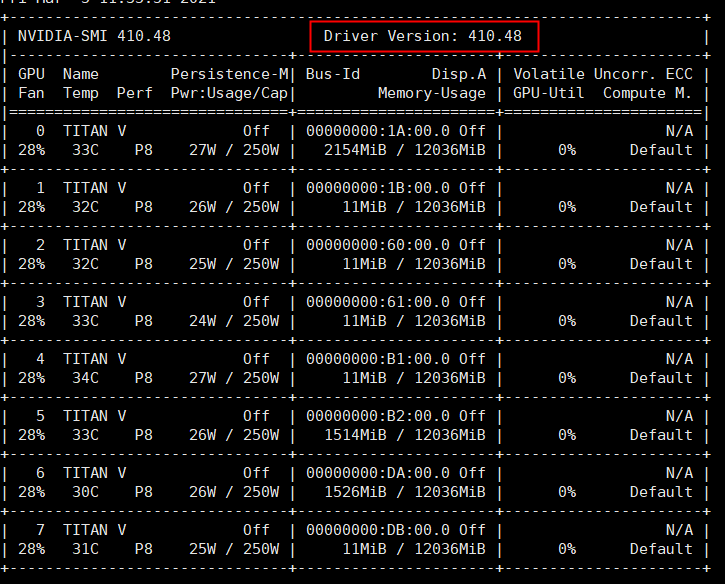Click bus id 00000000:1B:00.0
The width and height of the screenshot is (725, 584).
378,188
